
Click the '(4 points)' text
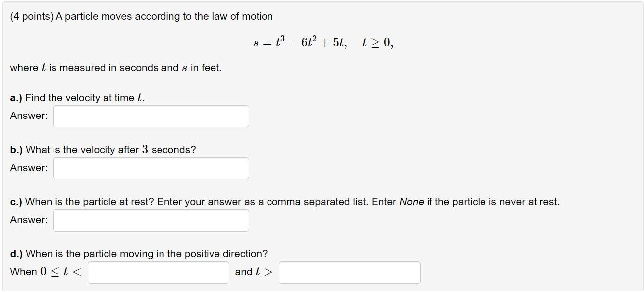pyautogui.click(x=32, y=16)
